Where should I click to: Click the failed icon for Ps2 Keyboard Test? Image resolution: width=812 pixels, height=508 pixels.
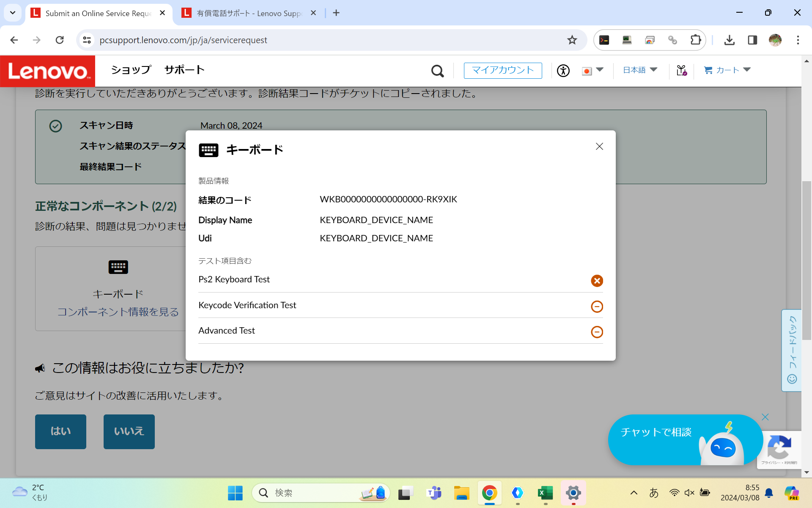click(x=597, y=281)
